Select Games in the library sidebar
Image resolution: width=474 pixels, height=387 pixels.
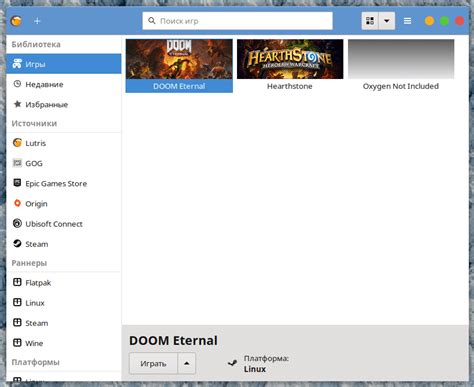64,64
